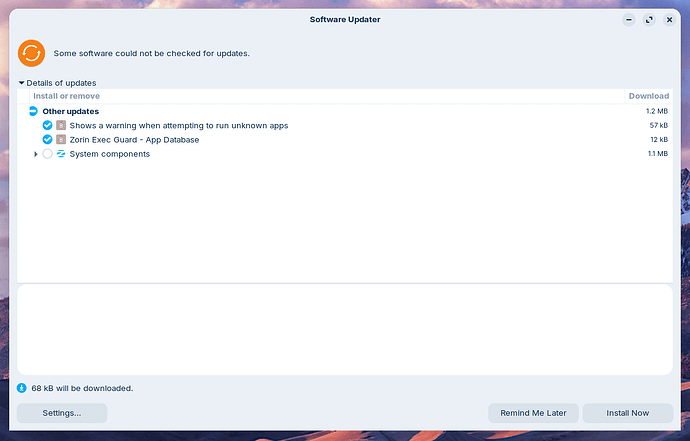Enable the System components checkbox
This screenshot has height=441, width=690.
[x=48, y=154]
